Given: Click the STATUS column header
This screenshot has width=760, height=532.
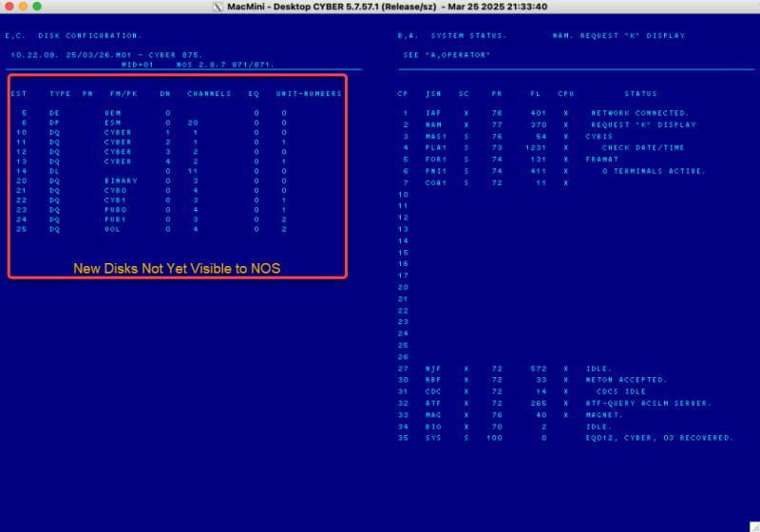Looking at the screenshot, I should click(x=640, y=93).
